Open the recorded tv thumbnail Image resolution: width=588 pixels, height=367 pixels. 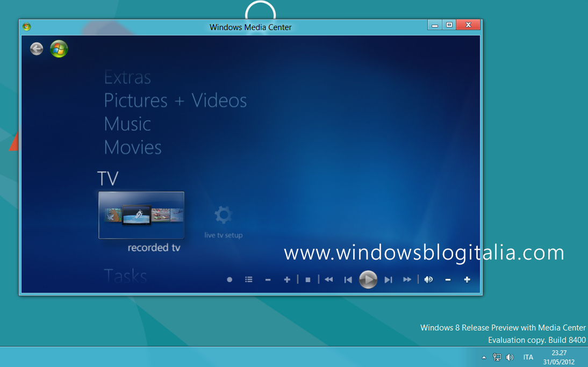click(141, 214)
